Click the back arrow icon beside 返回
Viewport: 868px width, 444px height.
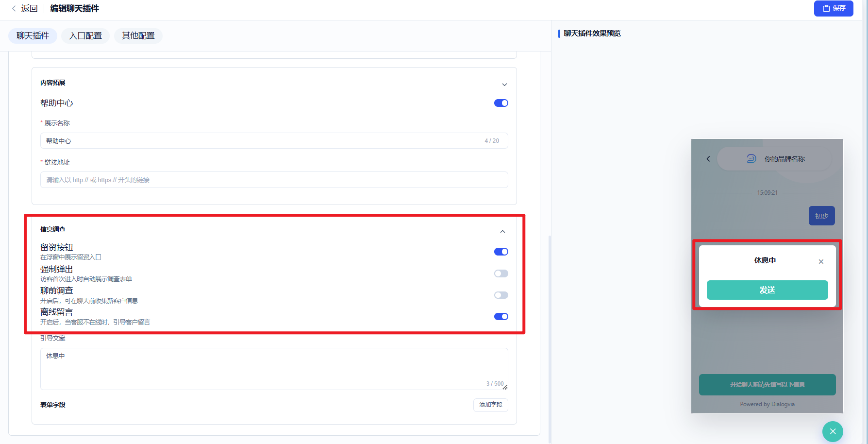tap(14, 8)
